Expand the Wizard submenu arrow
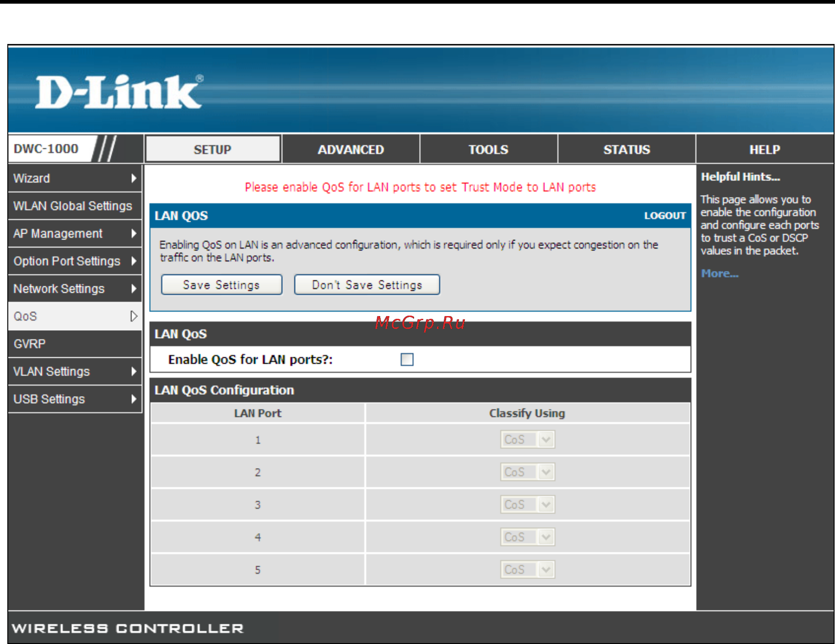 click(x=134, y=178)
